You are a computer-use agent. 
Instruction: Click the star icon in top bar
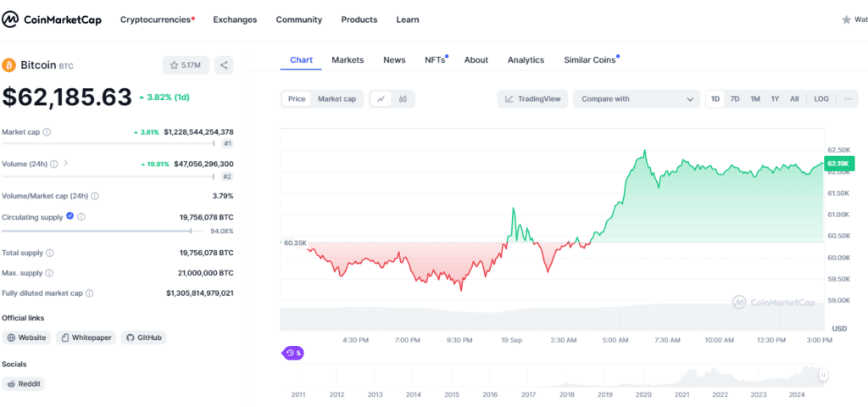(847, 20)
